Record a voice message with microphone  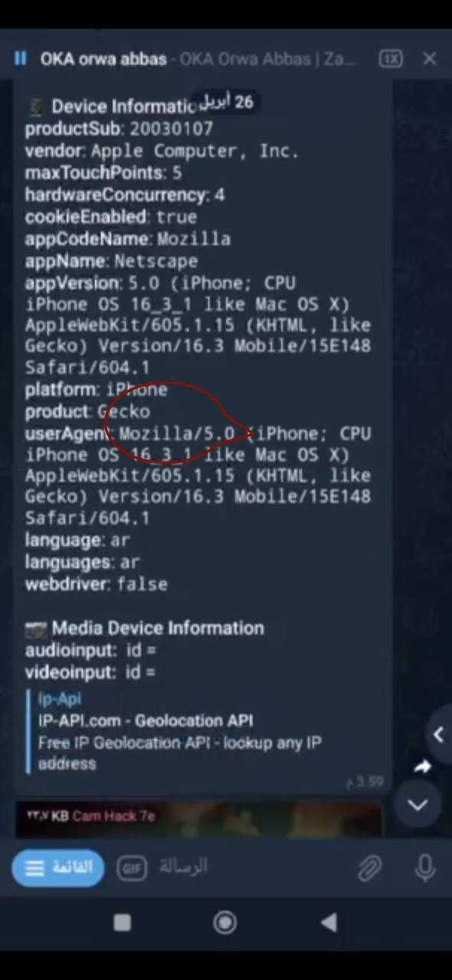click(425, 867)
